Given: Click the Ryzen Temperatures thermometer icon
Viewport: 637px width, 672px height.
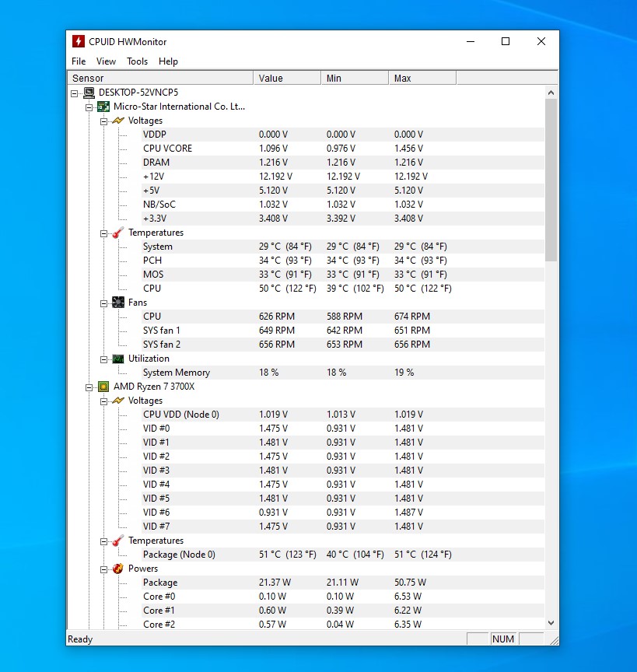Looking at the screenshot, I should pos(118,541).
